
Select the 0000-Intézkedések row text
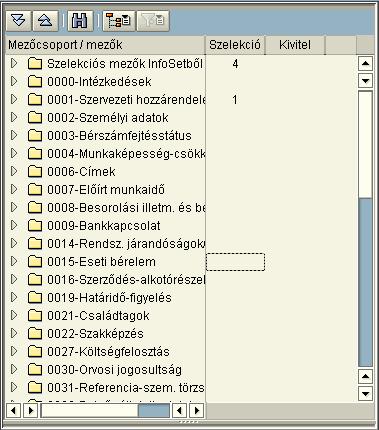(99, 82)
